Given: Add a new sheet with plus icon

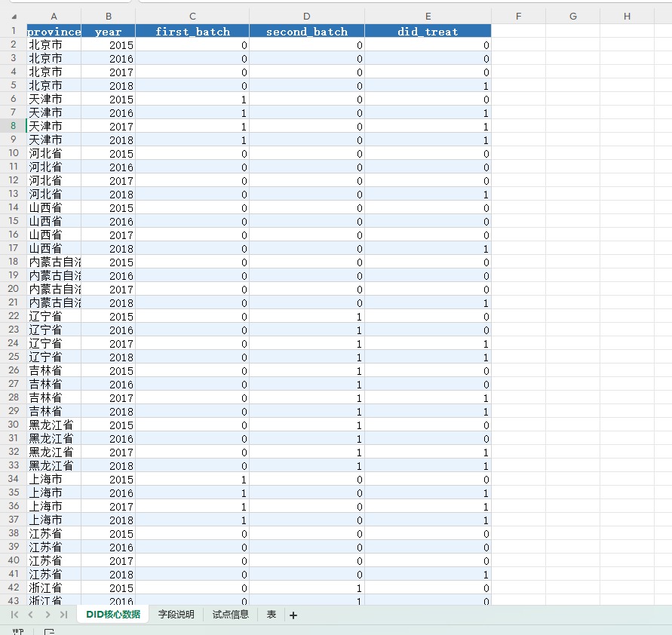Looking at the screenshot, I should pos(293,615).
